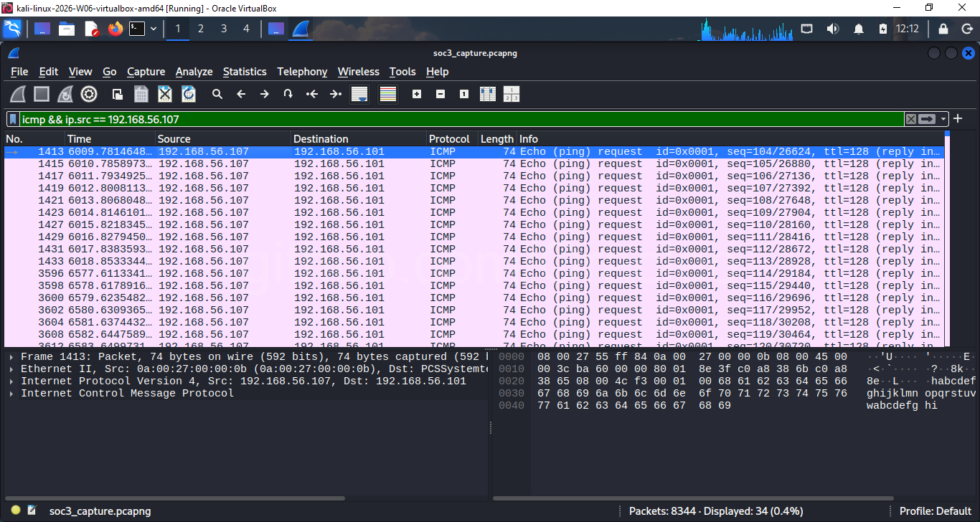Zoom in on the packet list

coord(416,94)
